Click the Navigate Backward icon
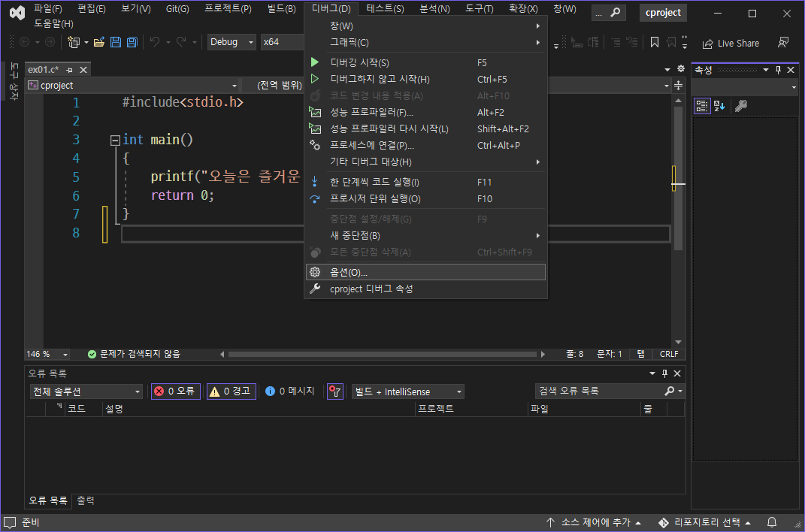The height and width of the screenshot is (532, 805). click(x=24, y=42)
